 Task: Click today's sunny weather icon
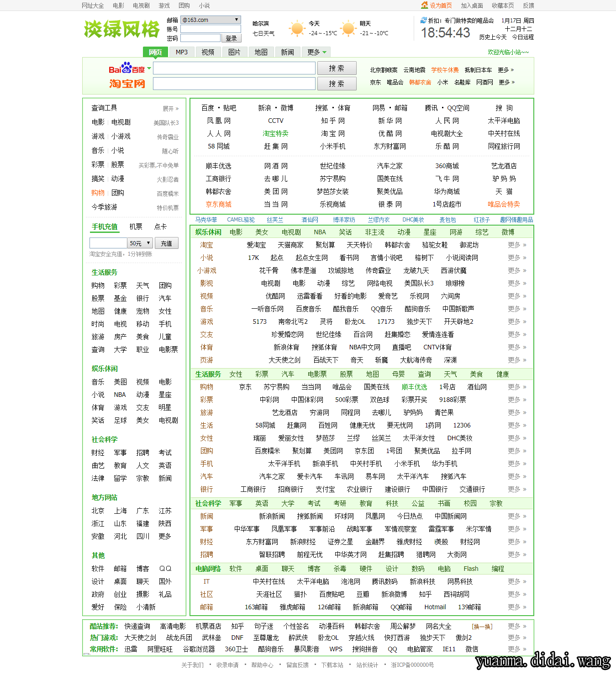coord(297,28)
